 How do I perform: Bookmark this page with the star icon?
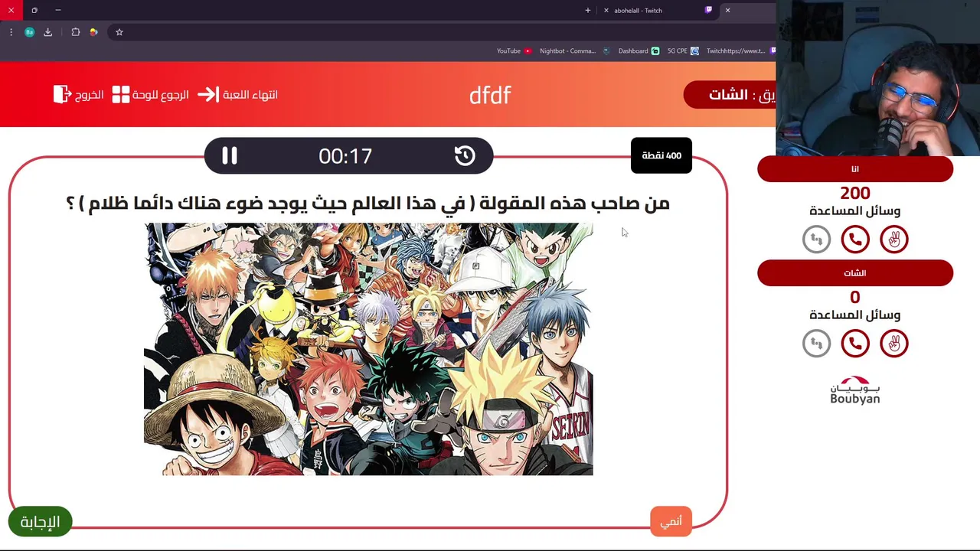(x=119, y=32)
